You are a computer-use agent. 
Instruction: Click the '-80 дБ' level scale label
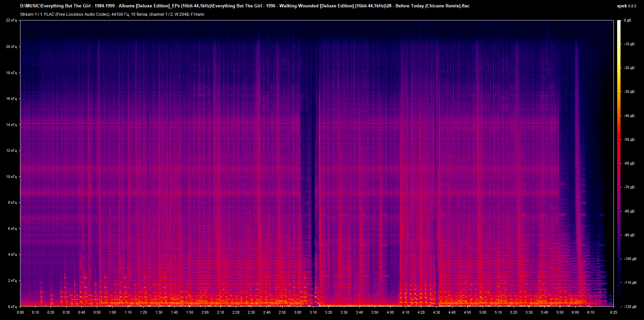(629, 211)
